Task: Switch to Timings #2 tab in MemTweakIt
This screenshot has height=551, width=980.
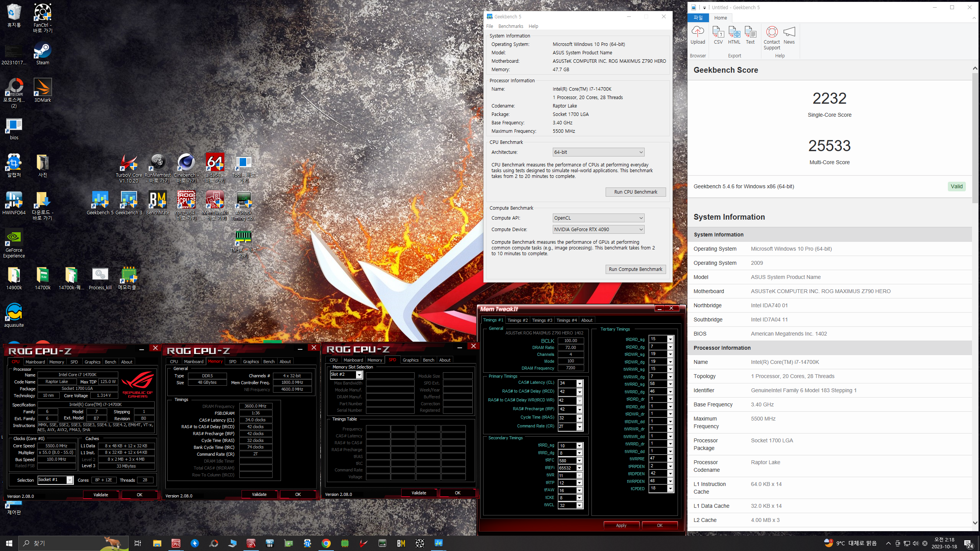Action: point(518,320)
